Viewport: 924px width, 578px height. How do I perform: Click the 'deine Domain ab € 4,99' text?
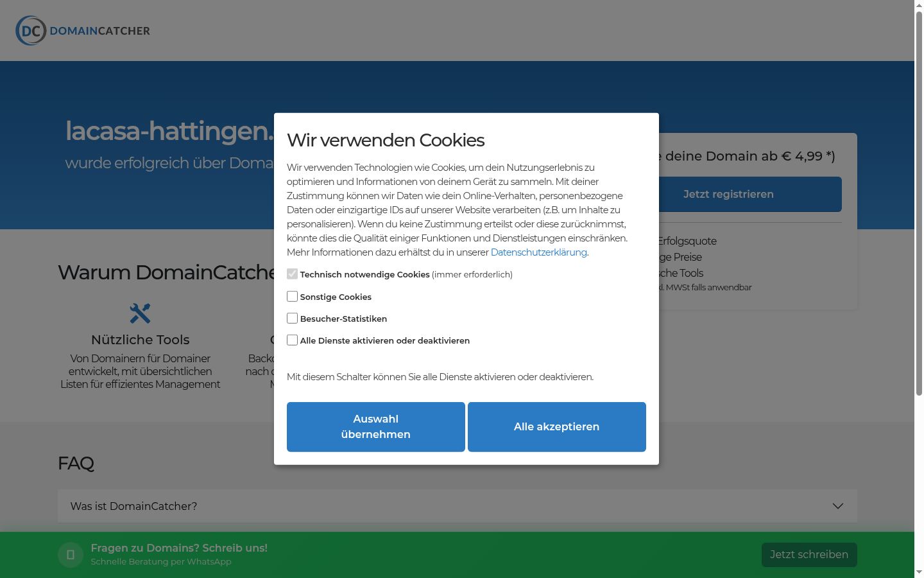pos(750,156)
